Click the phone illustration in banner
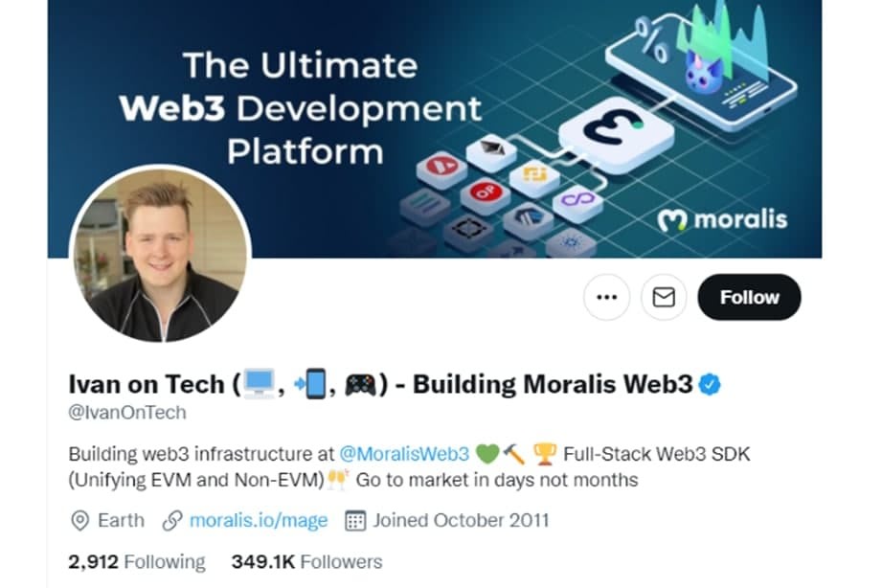Viewport: 882px width, 588px height. [x=701, y=70]
